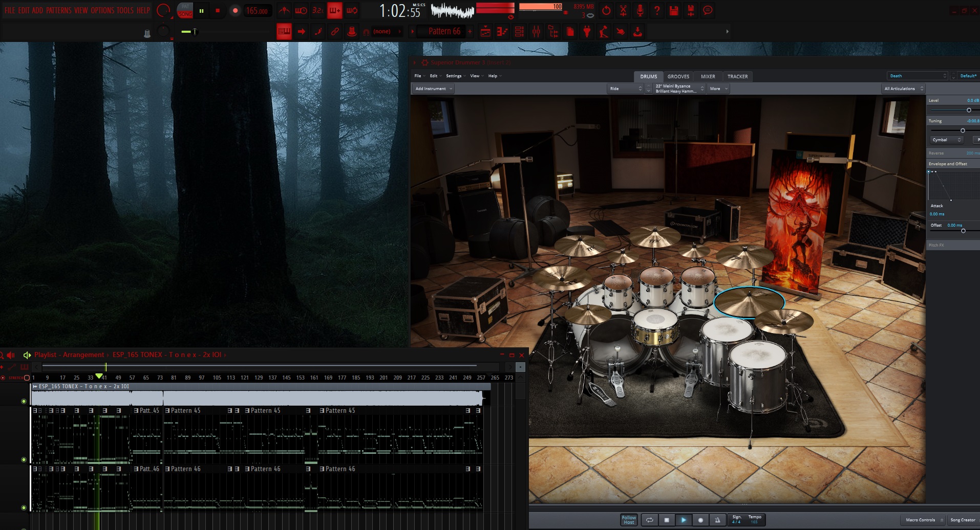Toggle the record button in FL Studio transport
The height and width of the screenshot is (530, 980).
235,10
